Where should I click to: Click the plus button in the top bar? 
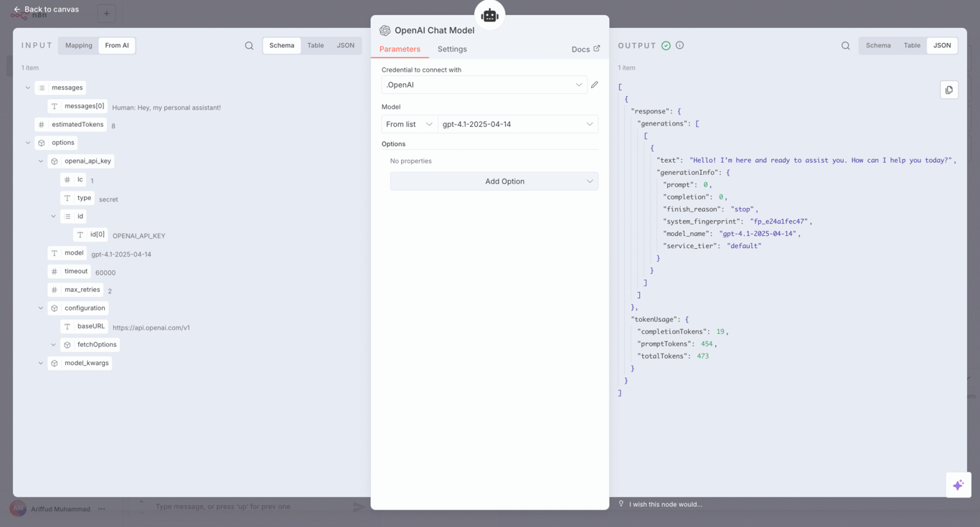[106, 14]
